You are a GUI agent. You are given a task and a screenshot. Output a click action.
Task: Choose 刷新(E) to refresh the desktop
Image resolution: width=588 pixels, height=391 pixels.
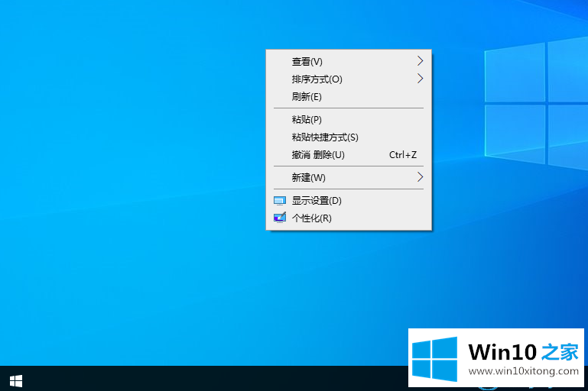coord(307,97)
